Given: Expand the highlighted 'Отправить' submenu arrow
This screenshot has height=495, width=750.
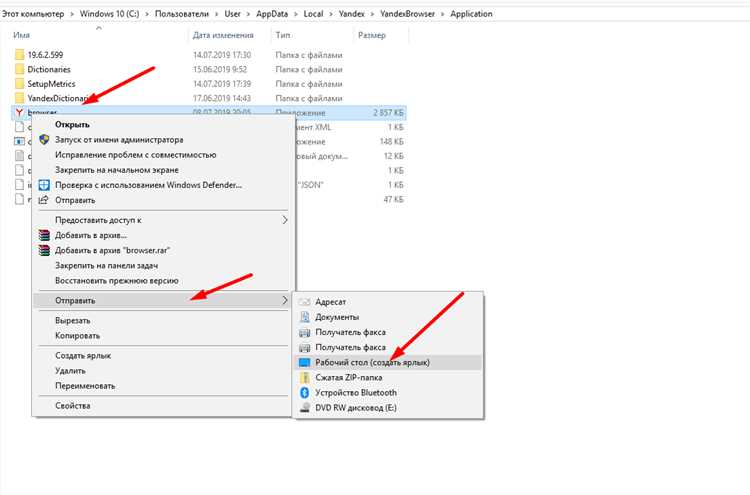Looking at the screenshot, I should pyautogui.click(x=284, y=300).
